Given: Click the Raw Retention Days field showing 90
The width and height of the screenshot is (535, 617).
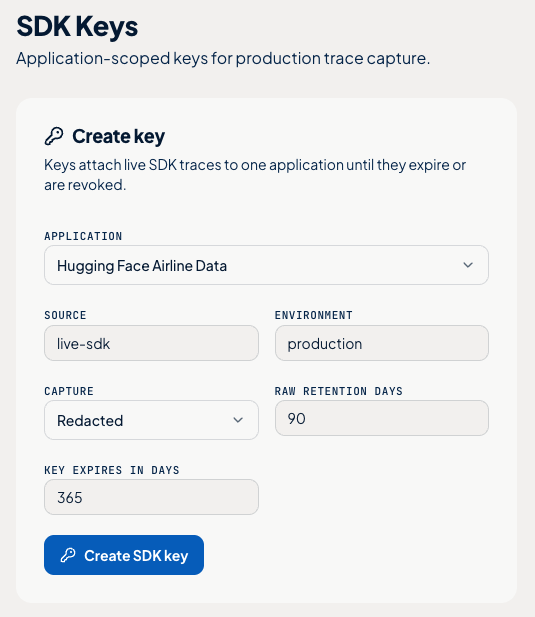Looking at the screenshot, I should (382, 418).
